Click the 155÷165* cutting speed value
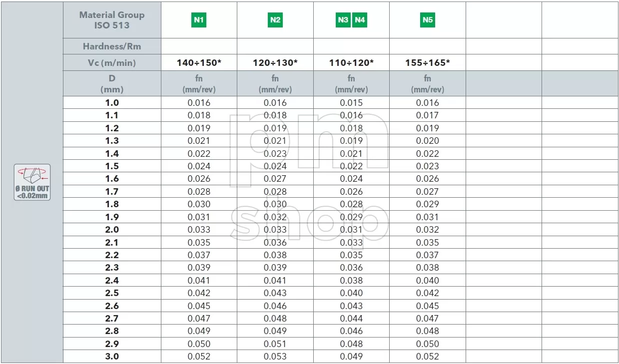The width and height of the screenshot is (619, 364). [x=428, y=63]
